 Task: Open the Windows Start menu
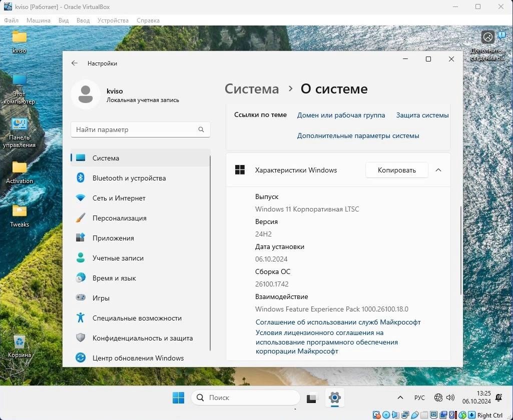(x=178, y=397)
